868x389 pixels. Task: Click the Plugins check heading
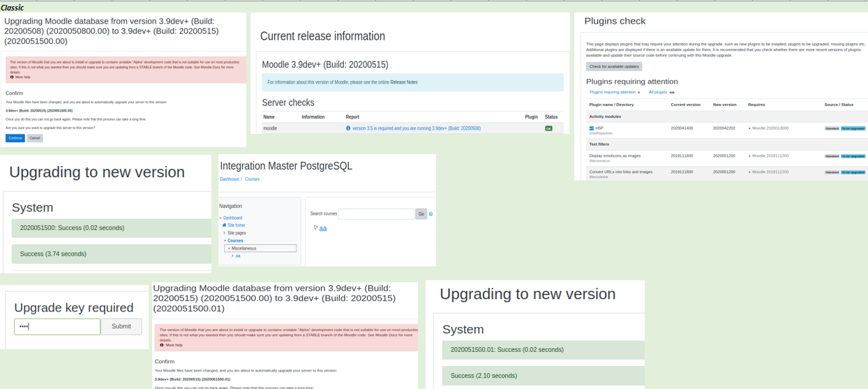(x=615, y=21)
